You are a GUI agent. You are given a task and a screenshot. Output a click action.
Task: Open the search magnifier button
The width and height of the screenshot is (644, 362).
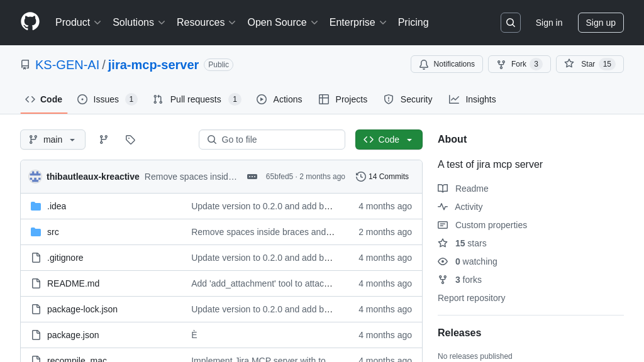tap(510, 23)
